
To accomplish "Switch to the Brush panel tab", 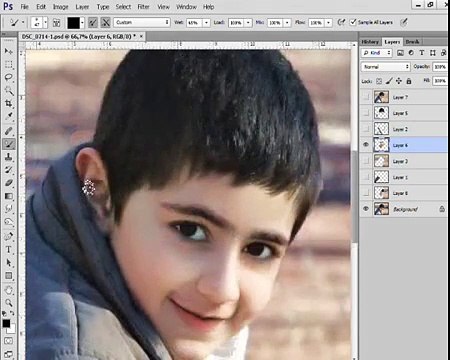I will coord(412,42).
